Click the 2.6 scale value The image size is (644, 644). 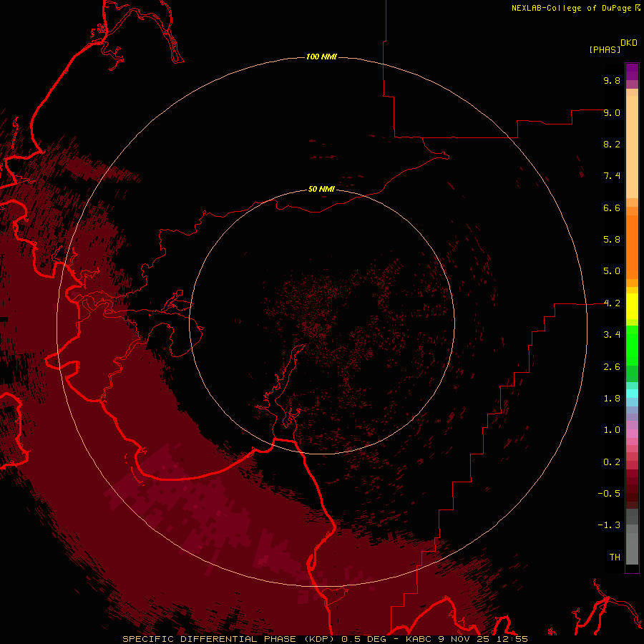click(612, 367)
